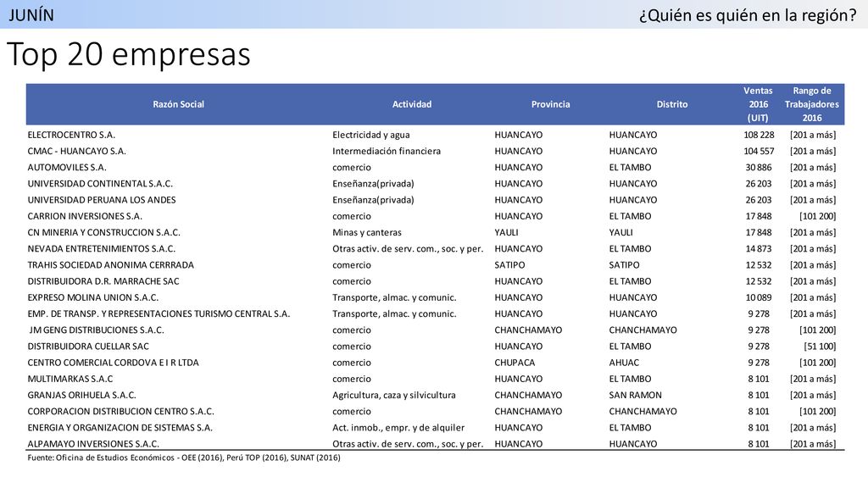Click the 'Provincia' column header

[550, 104]
